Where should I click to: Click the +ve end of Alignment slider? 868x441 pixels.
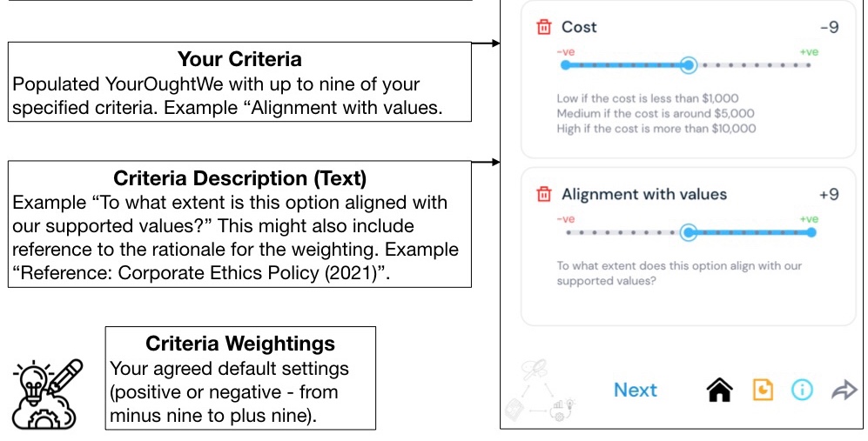click(x=811, y=232)
